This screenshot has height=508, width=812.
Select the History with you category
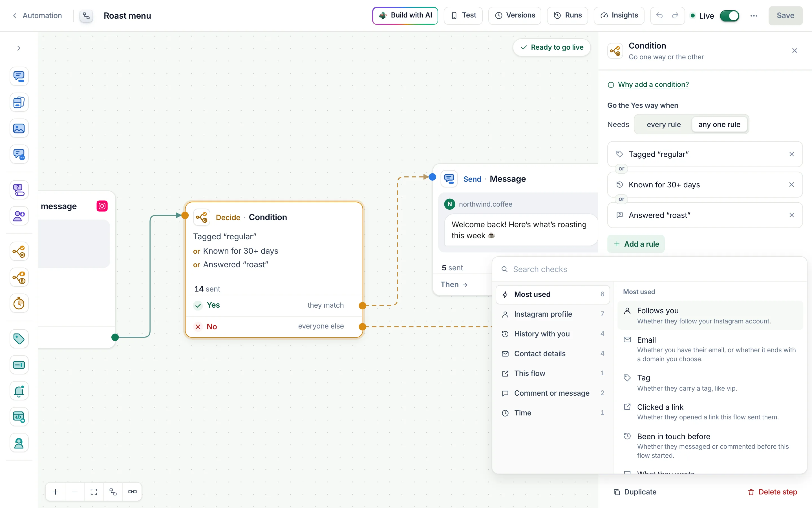coord(553,334)
